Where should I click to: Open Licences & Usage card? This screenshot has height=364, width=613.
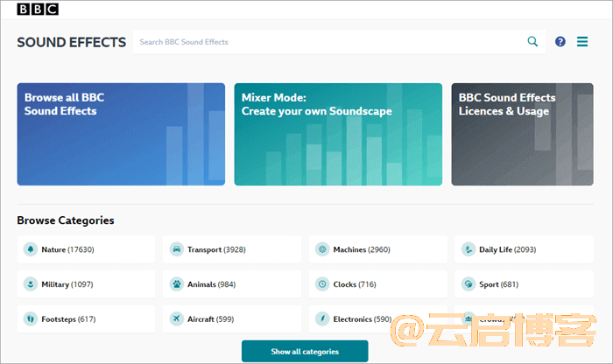click(522, 134)
